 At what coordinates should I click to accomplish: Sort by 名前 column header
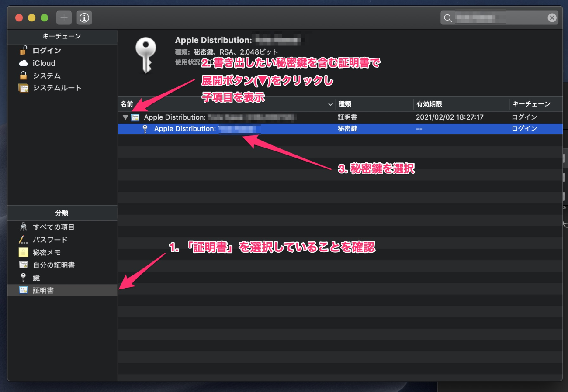pyautogui.click(x=226, y=104)
